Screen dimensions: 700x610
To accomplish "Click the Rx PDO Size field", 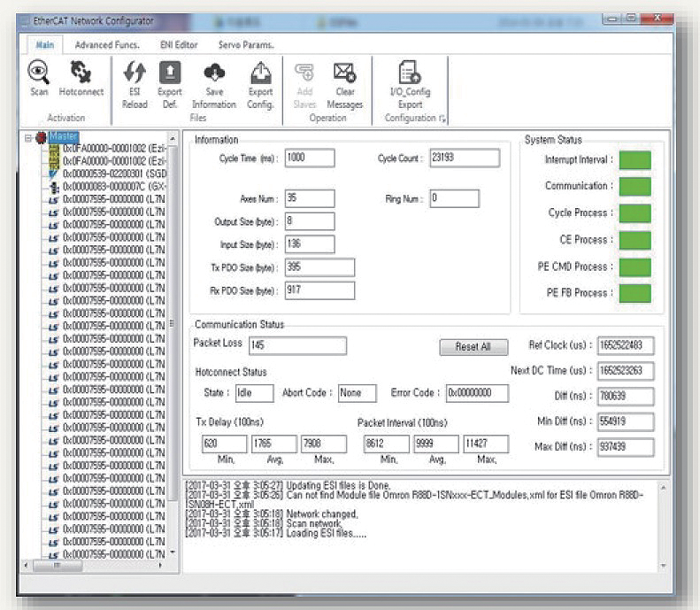I will click(x=319, y=290).
